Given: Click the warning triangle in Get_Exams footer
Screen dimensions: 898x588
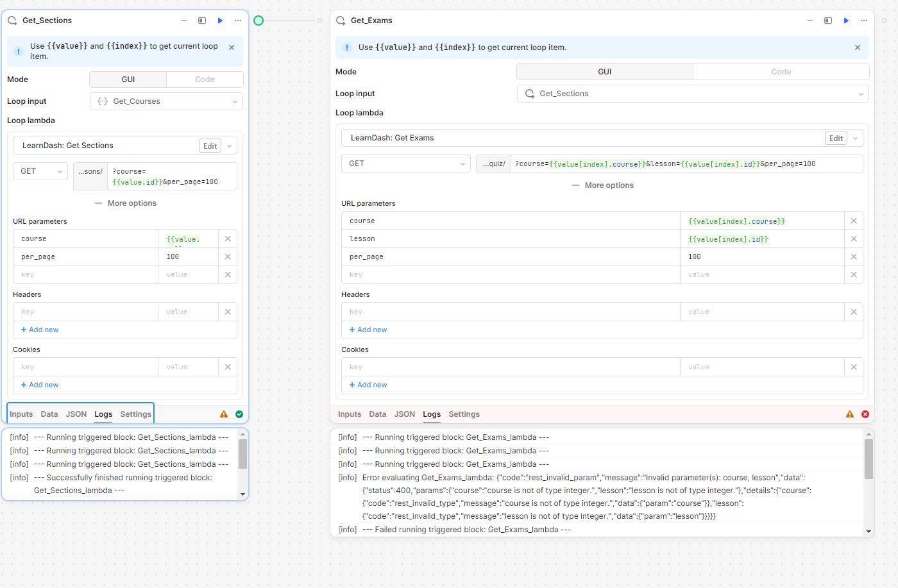Looking at the screenshot, I should pyautogui.click(x=850, y=414).
